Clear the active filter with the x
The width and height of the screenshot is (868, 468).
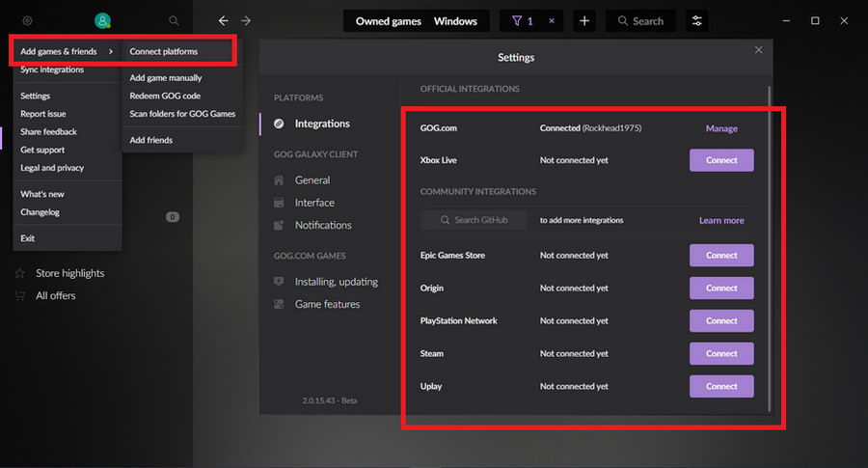(x=552, y=20)
